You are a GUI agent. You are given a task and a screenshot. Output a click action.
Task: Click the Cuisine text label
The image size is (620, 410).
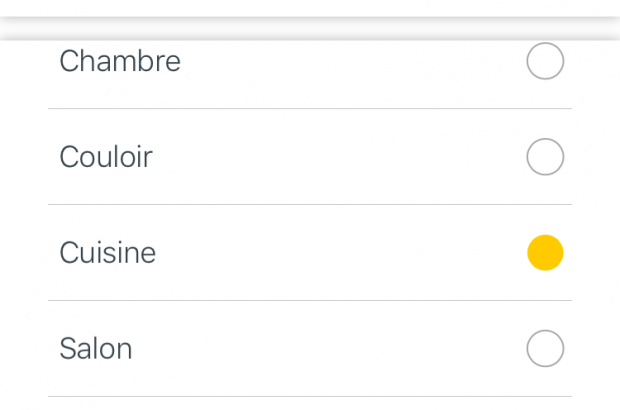[x=108, y=253]
